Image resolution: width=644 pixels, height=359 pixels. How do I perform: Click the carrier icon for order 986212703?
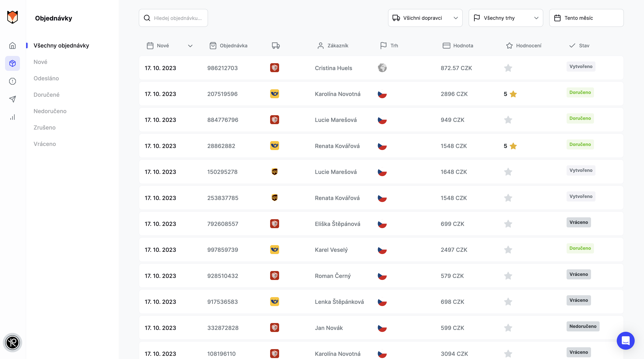[274, 68]
